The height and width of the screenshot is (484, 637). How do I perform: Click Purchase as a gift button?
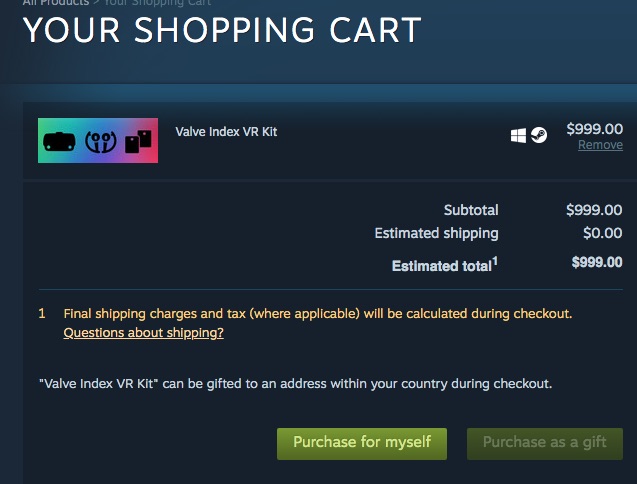click(x=545, y=442)
